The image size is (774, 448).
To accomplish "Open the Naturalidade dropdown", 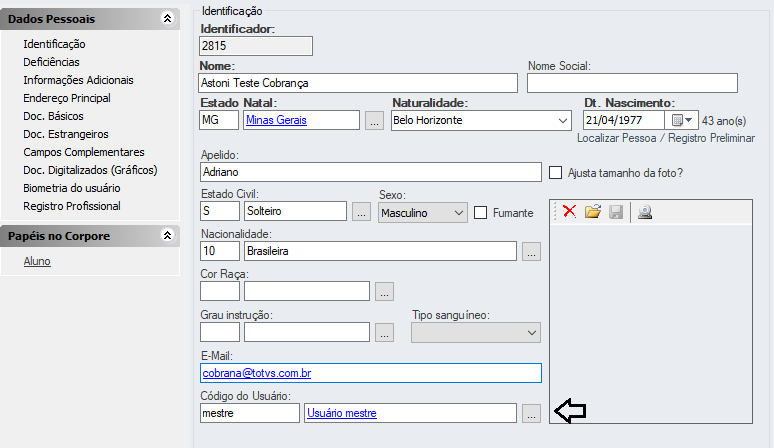I will tap(562, 120).
